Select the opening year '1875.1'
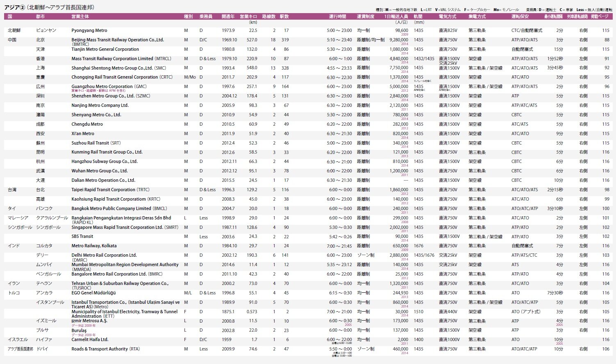This screenshot has height=364, width=616. point(228,312)
